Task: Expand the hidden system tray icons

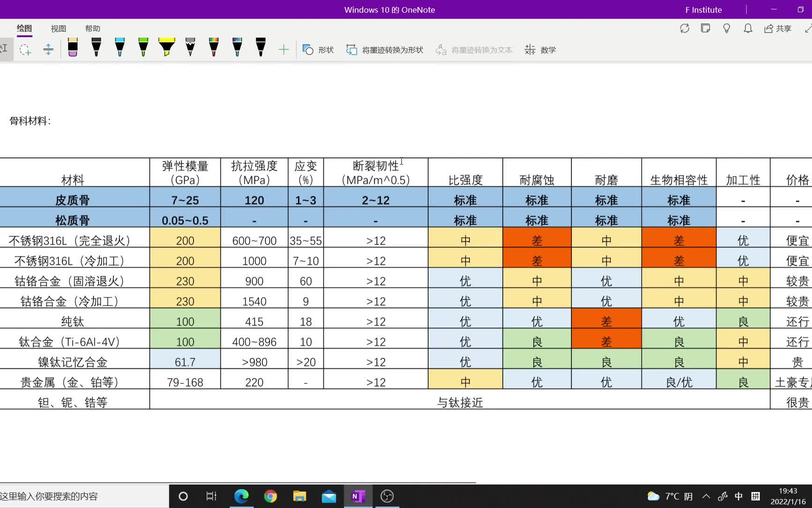Action: coord(706,496)
